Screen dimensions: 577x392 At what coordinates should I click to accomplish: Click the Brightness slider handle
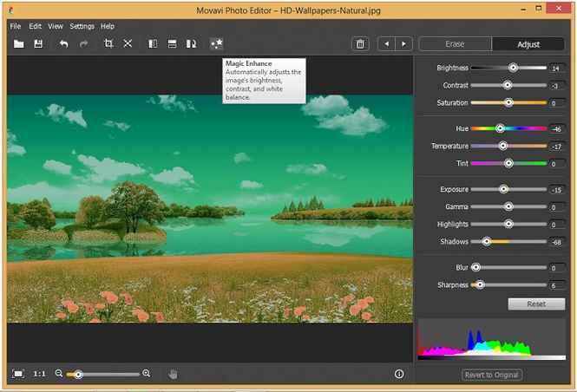coord(514,67)
